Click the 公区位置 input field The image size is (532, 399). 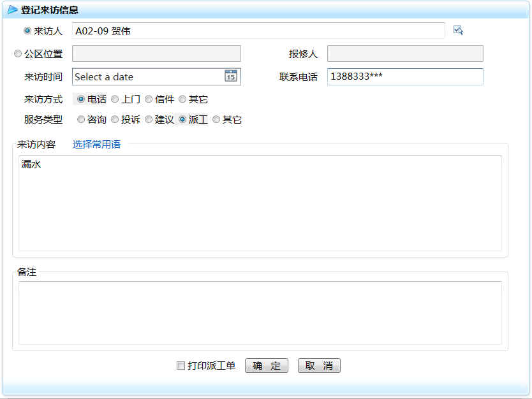[156, 54]
